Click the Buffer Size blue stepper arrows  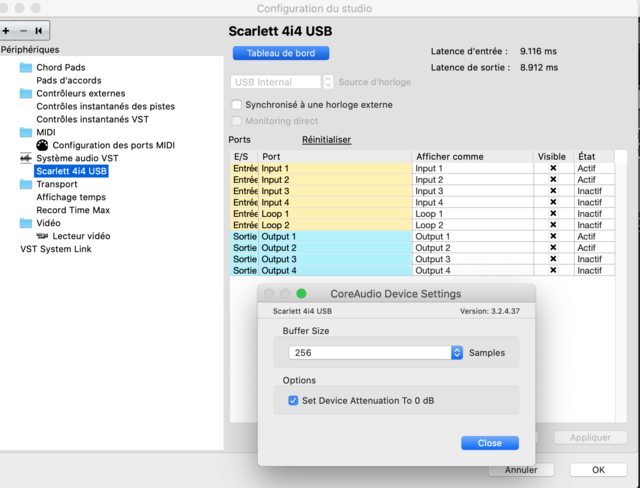pyautogui.click(x=457, y=353)
